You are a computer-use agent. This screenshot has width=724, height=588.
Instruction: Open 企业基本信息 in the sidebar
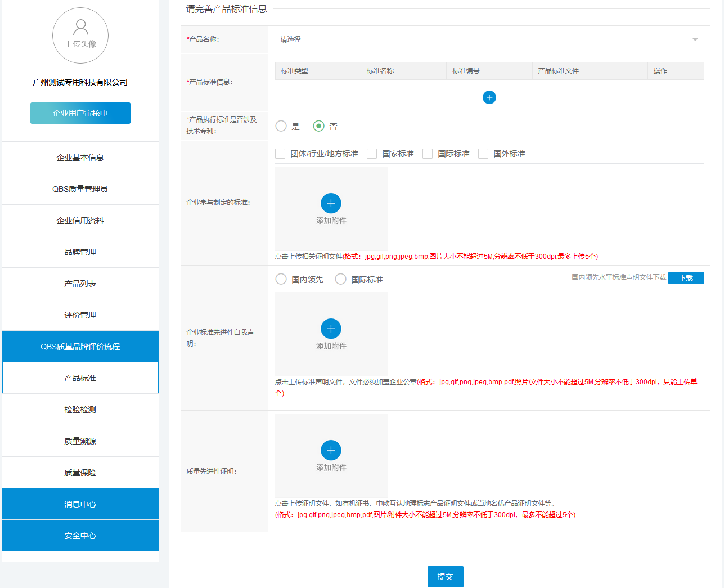tap(80, 158)
